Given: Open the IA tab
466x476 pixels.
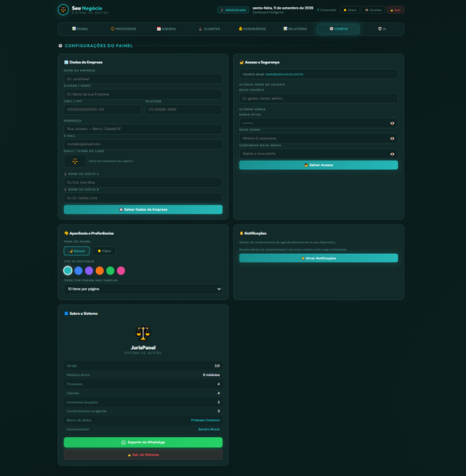Looking at the screenshot, I should [x=382, y=29].
